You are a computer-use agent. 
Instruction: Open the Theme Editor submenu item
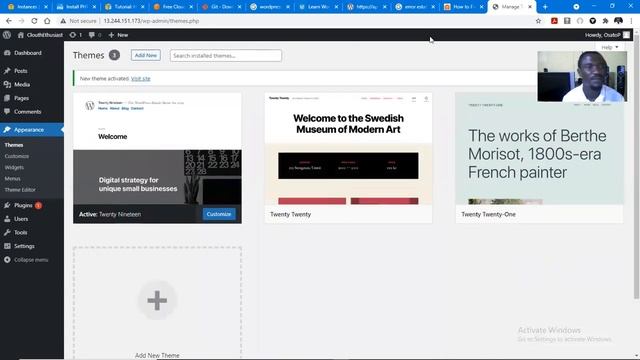tap(20, 190)
